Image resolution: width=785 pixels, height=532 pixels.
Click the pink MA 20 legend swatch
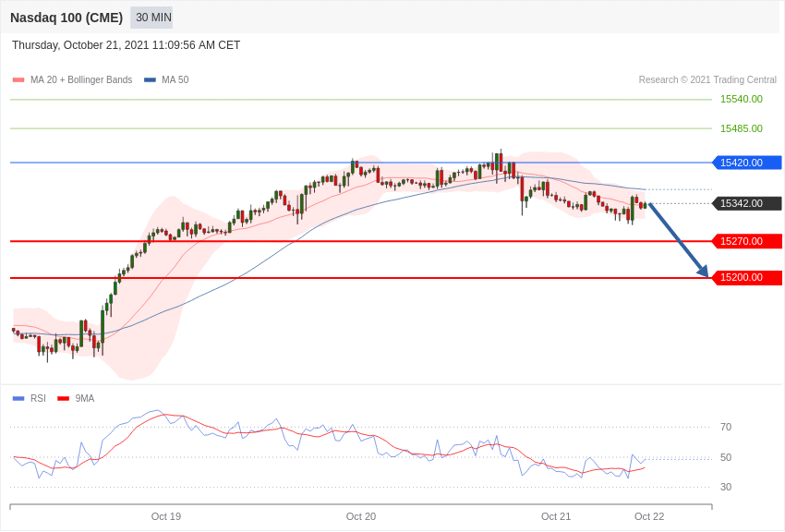[x=18, y=80]
